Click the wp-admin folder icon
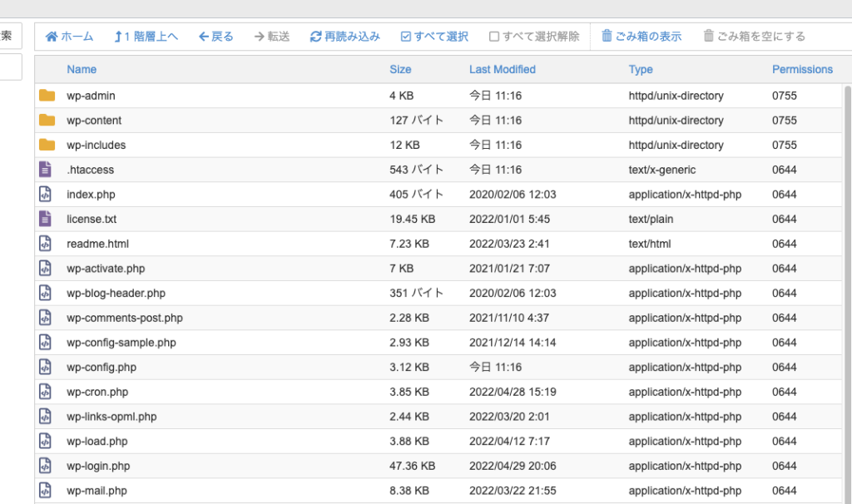The width and height of the screenshot is (852, 504). pos(47,96)
